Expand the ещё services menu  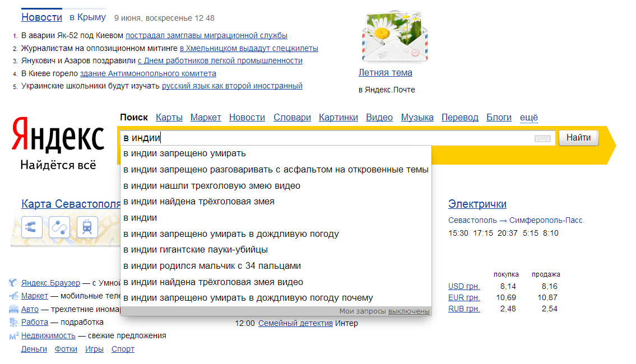(529, 118)
